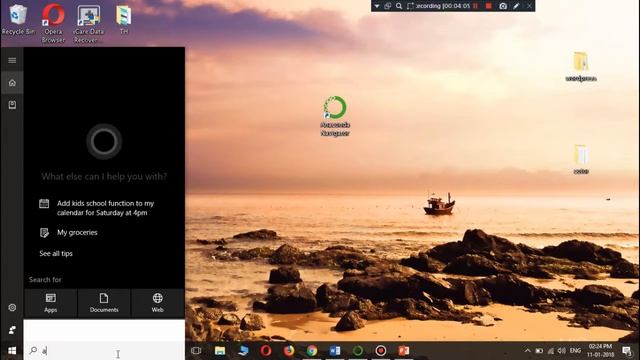Open the Recycle Bin desktop icon

[x=18, y=19]
